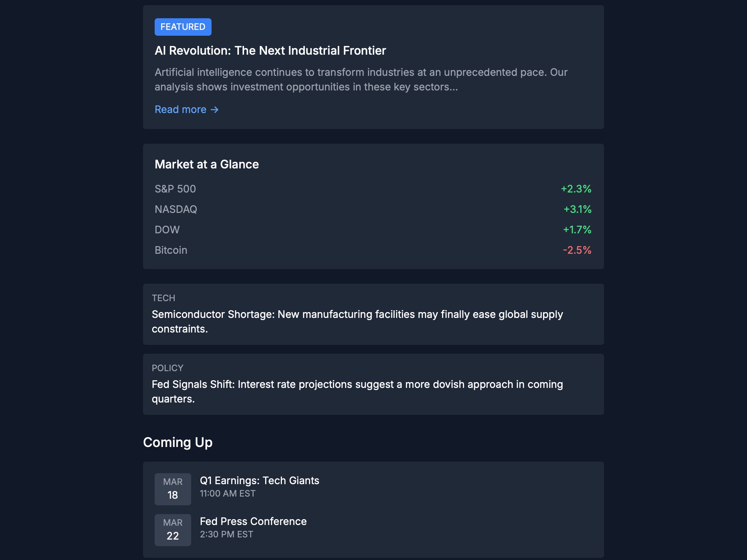This screenshot has width=747, height=560.
Task: Open the Read more link
Action: coord(180,109)
